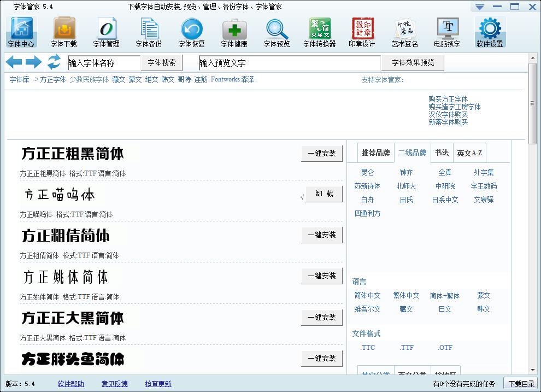Open the 字体中心 home icon

(x=21, y=32)
